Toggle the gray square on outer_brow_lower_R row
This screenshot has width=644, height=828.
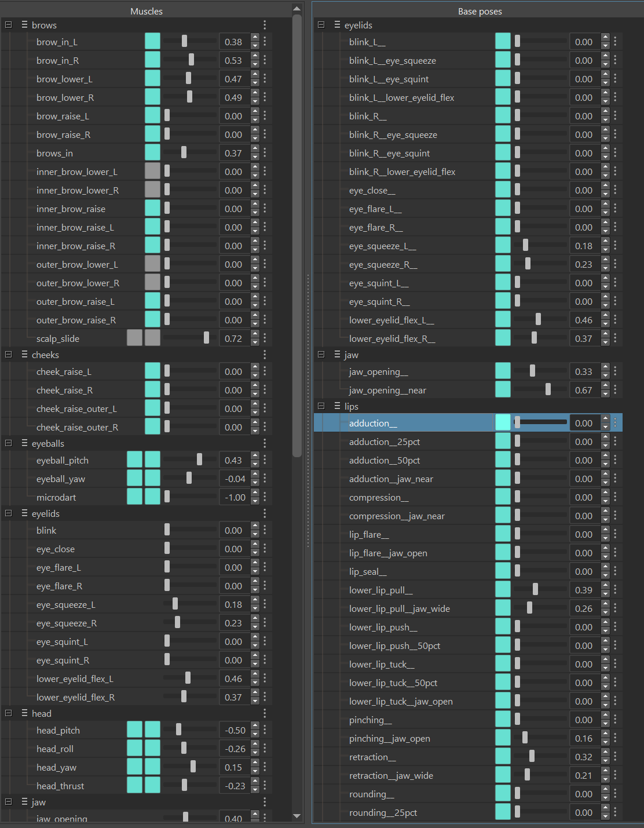pyautogui.click(x=152, y=283)
